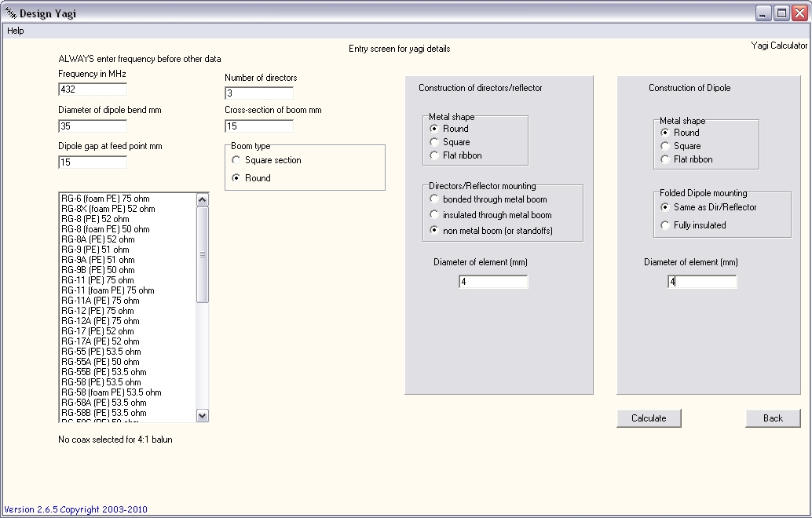Select Same as Dir/Reflector dipole mounting
This screenshot has width=812, height=518.
click(709, 207)
